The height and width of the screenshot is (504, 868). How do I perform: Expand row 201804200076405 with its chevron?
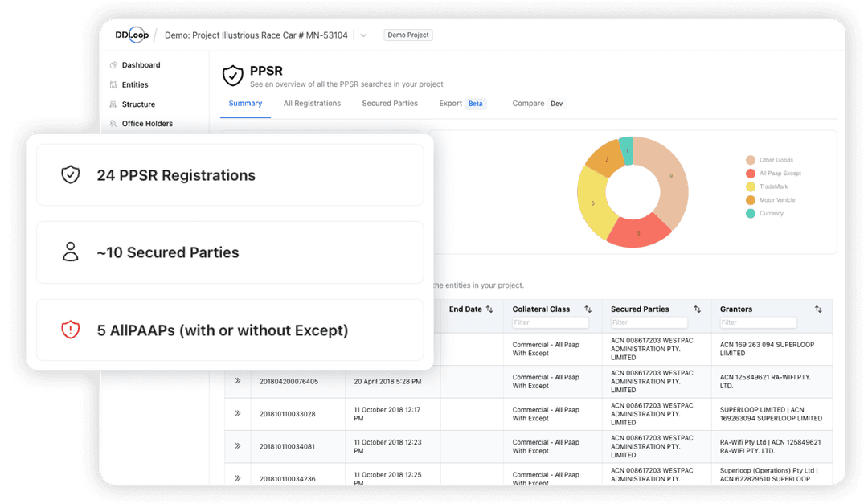(238, 381)
